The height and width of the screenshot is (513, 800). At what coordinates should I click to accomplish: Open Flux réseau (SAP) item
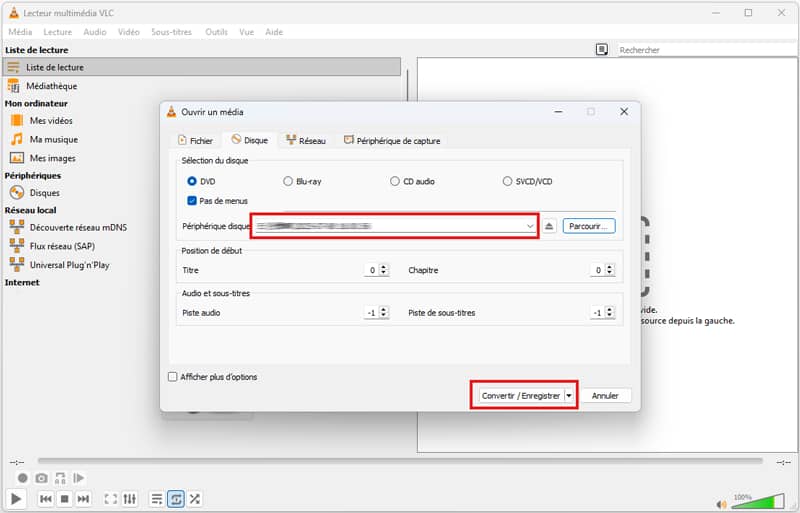click(62, 246)
